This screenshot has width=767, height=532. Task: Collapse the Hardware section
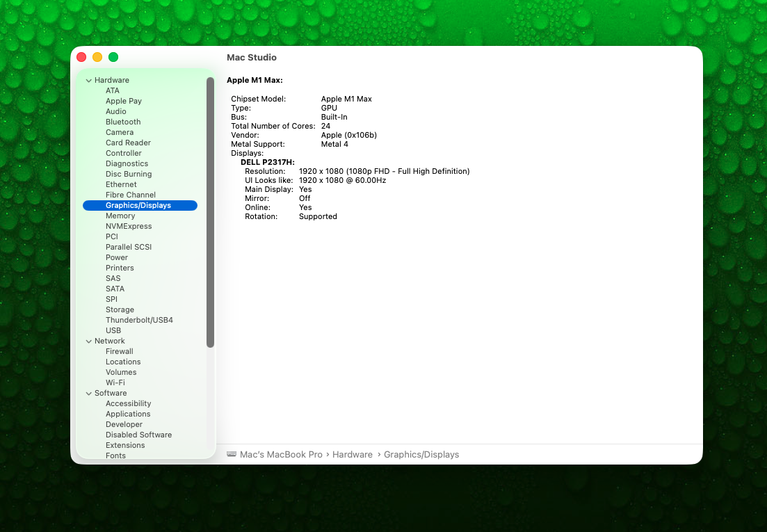point(88,80)
